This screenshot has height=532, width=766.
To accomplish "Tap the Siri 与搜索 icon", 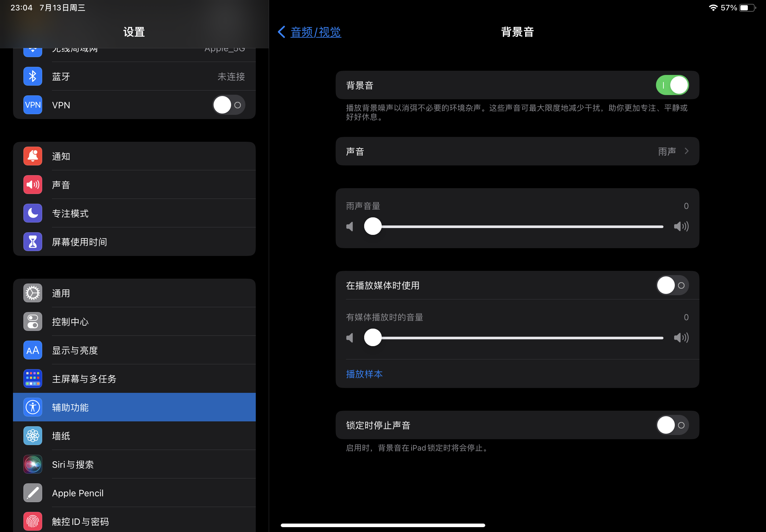I will tap(33, 464).
